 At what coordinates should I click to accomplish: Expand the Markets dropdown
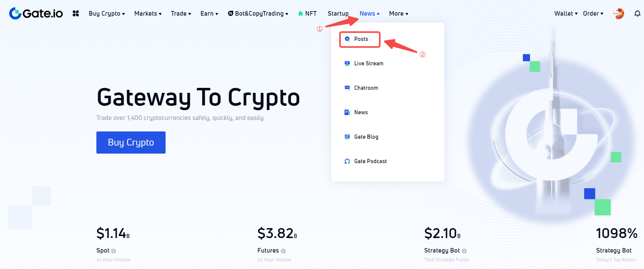pos(148,13)
